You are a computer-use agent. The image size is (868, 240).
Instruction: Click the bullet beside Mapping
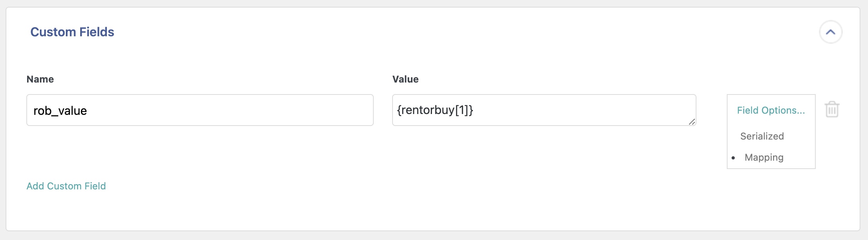click(x=733, y=158)
